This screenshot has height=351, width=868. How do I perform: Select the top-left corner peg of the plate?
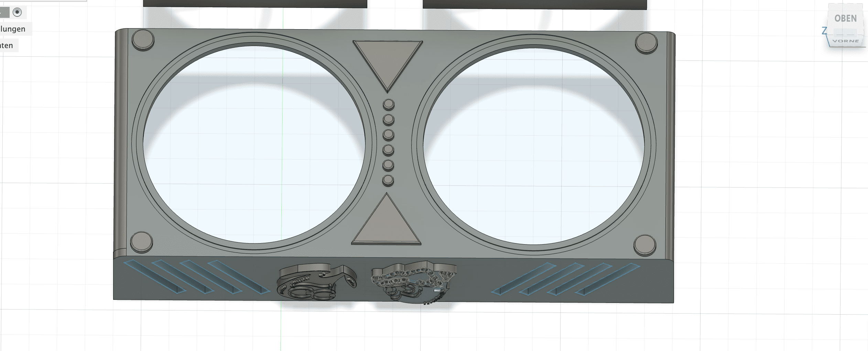click(x=143, y=40)
